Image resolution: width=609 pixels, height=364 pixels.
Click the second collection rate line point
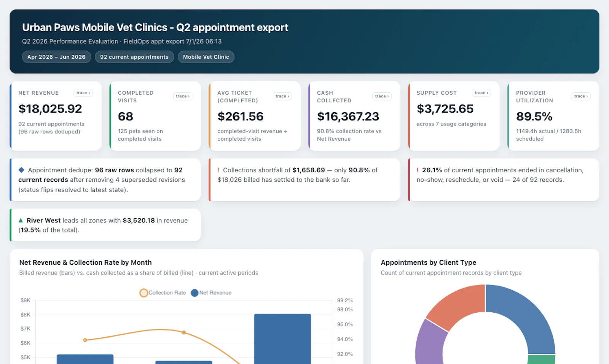184,332
